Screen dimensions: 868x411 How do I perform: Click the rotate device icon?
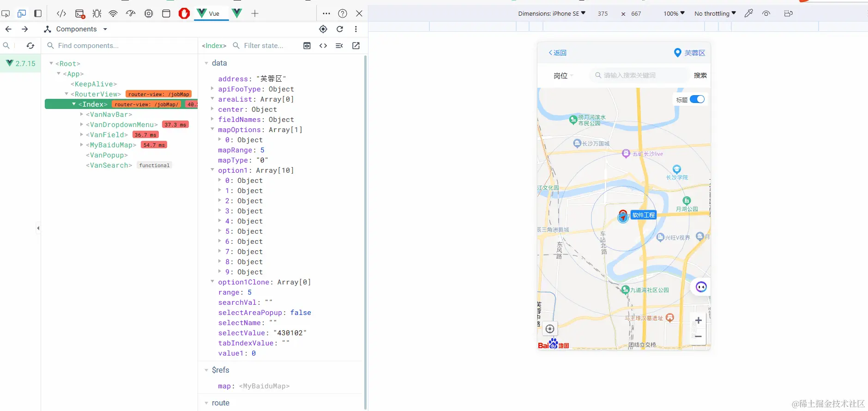(789, 13)
